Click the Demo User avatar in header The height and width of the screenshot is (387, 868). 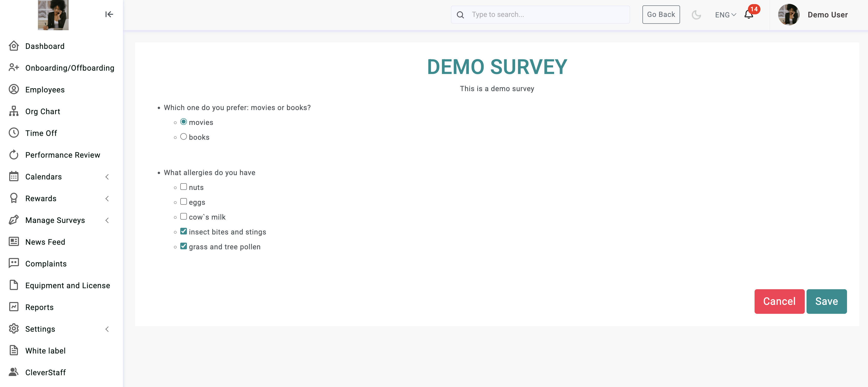[788, 15]
